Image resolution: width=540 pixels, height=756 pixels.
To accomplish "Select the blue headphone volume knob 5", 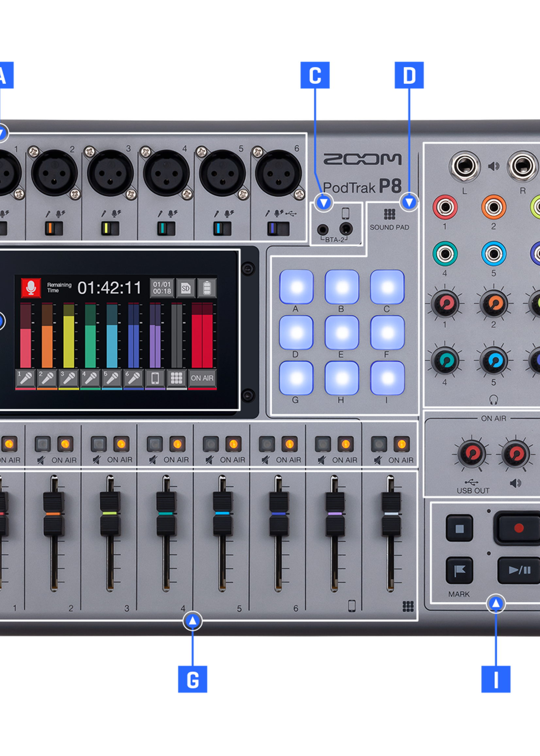I will (494, 361).
